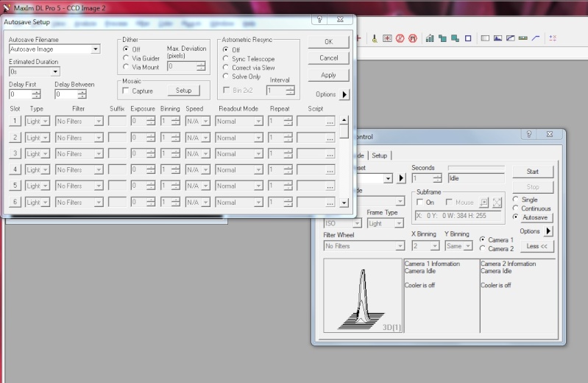The image size is (588, 383).
Task: Open slot 1 Type dropdown
Action: point(46,122)
